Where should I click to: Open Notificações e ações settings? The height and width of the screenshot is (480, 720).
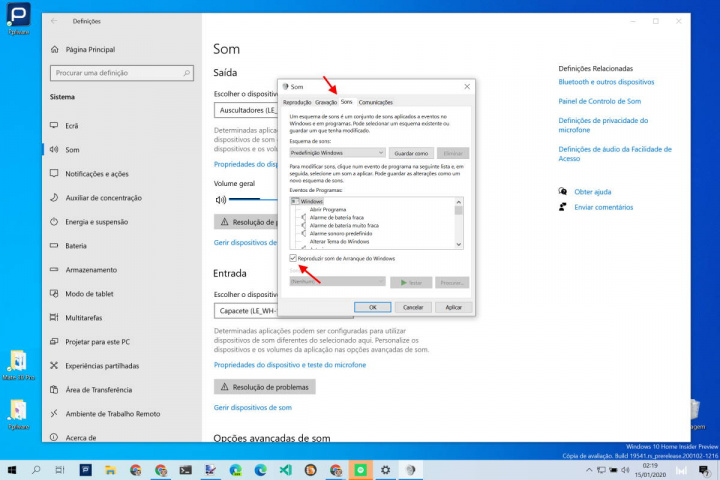point(96,173)
